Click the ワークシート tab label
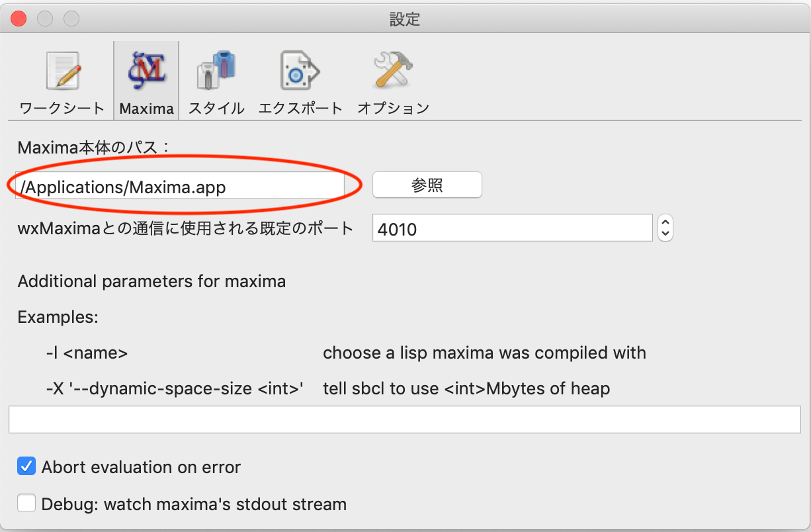The width and height of the screenshot is (811, 532). (62, 109)
